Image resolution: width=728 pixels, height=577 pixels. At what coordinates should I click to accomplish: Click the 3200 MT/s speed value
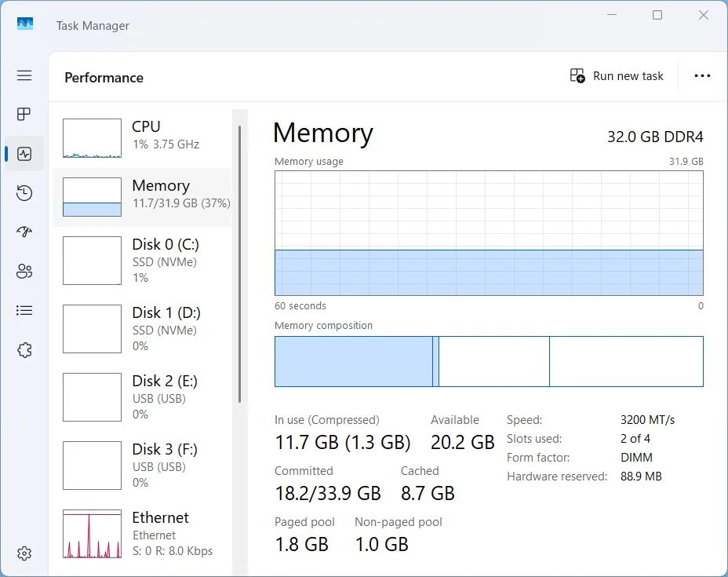coord(647,420)
